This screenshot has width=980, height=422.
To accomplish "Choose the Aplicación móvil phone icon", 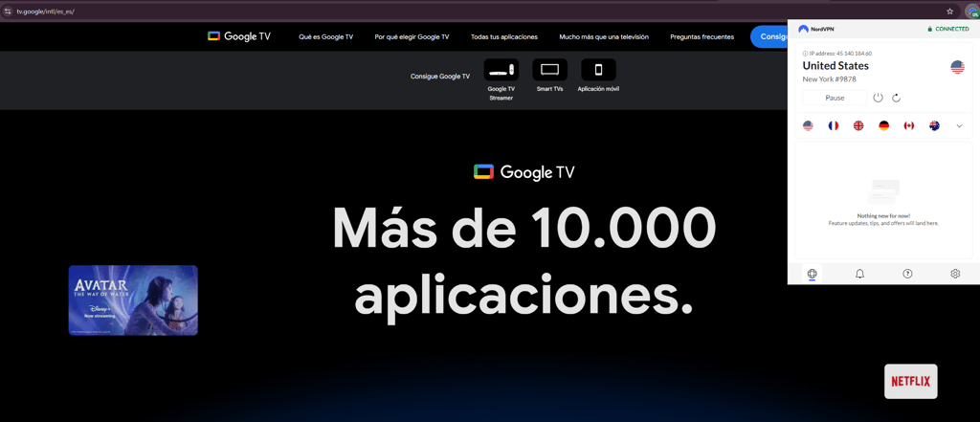I will click(598, 70).
